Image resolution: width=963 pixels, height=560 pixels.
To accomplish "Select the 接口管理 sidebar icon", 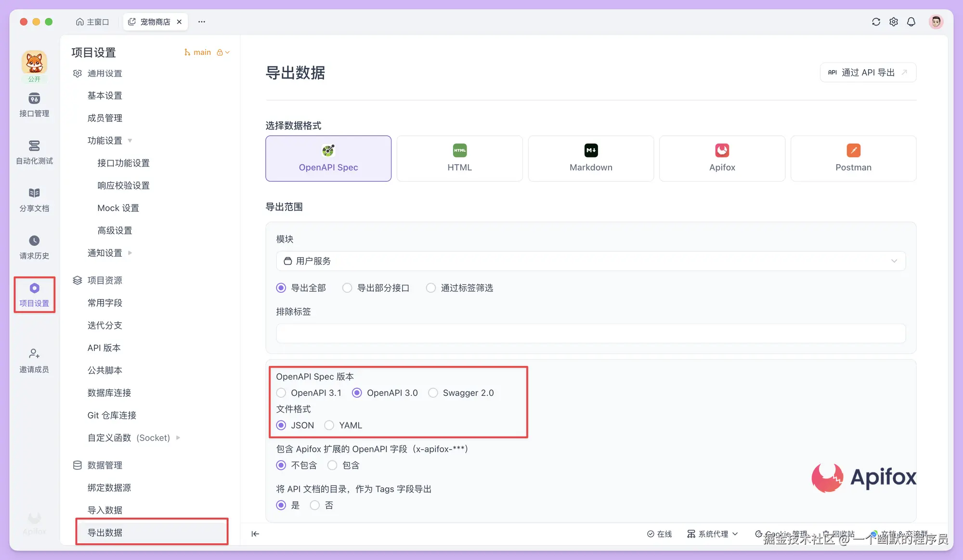I will 34,105.
